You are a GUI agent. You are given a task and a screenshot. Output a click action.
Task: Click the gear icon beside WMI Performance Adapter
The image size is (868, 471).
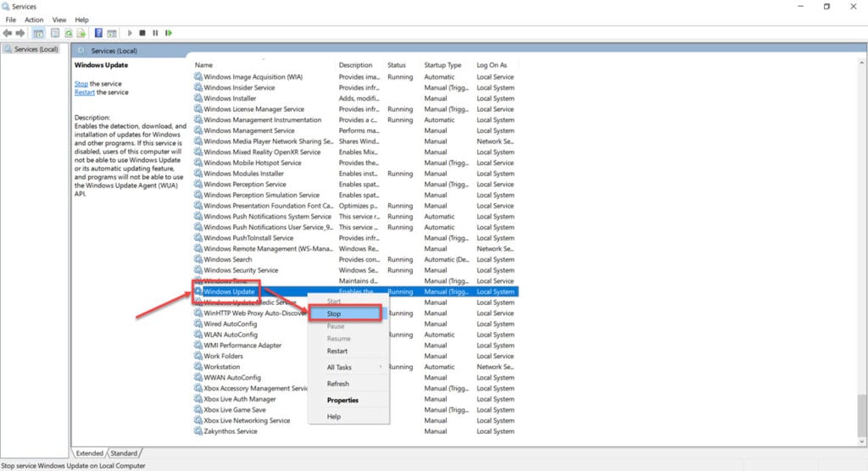pyautogui.click(x=198, y=346)
